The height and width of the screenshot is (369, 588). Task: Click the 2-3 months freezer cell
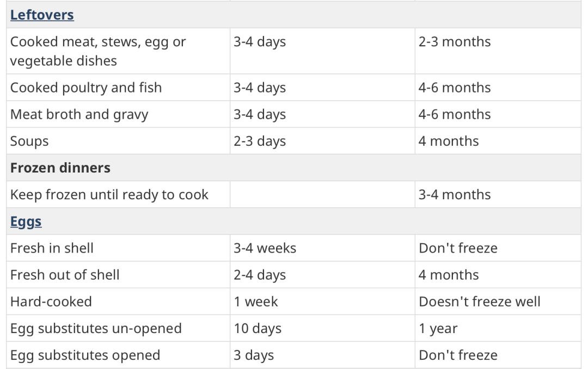click(455, 42)
